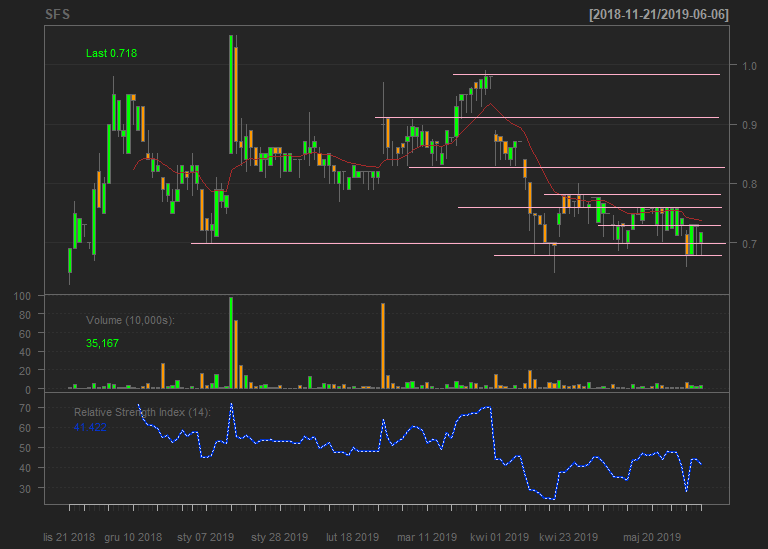The image size is (768, 549).
Task: Click the RSI value 41.422
Action: [x=90, y=427]
